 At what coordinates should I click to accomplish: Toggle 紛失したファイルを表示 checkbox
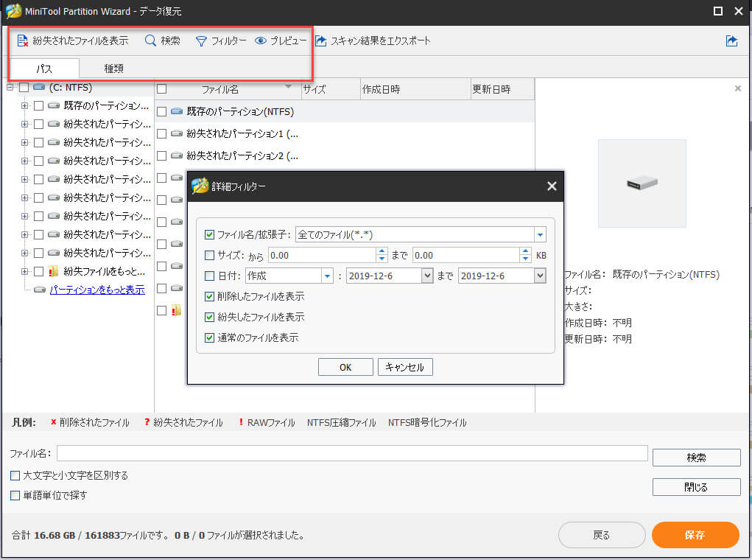pos(209,317)
